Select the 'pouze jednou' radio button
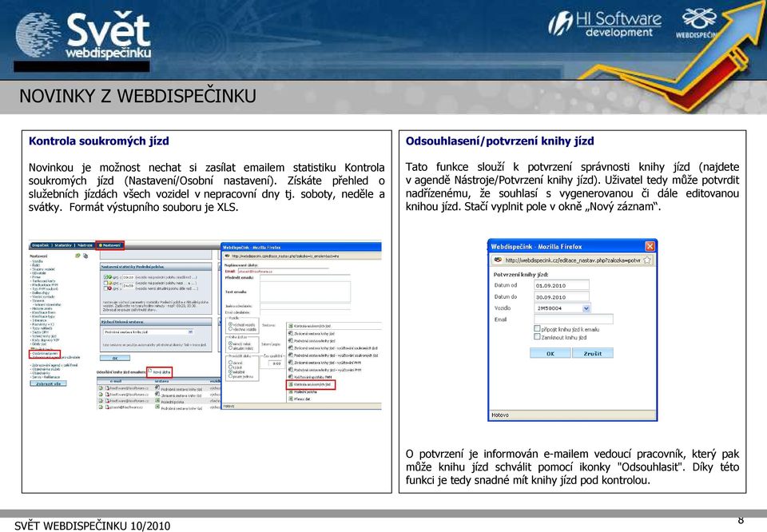The width and height of the screenshot is (767, 532). [x=230, y=376]
